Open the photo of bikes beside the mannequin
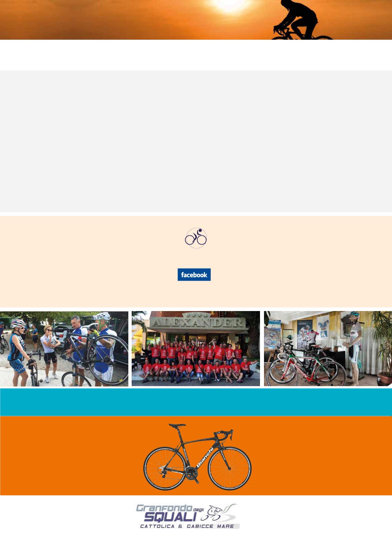 [328, 349]
